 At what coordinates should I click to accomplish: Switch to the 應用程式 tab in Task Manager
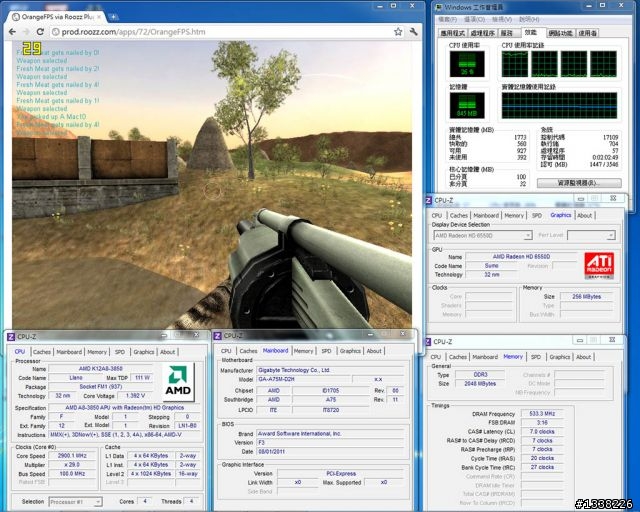point(453,33)
